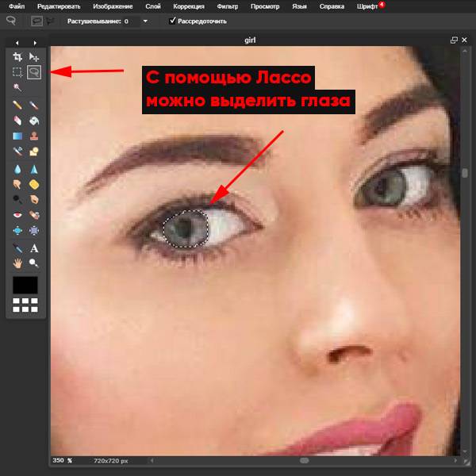The image size is (476, 476).
Task: Select the Bloat tool
Action: (x=17, y=231)
